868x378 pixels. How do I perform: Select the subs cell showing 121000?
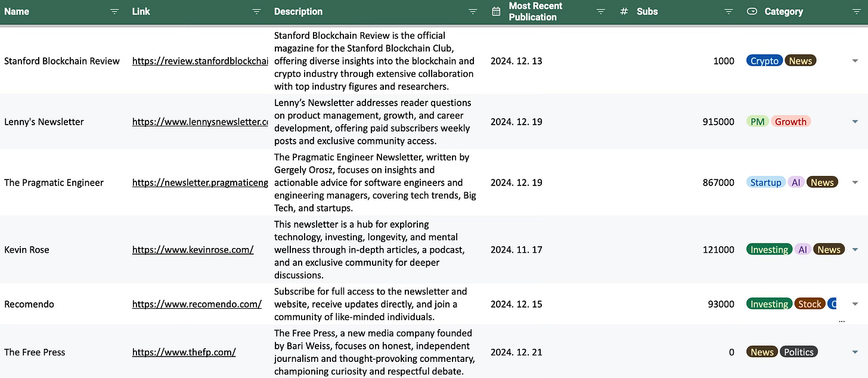tap(718, 250)
